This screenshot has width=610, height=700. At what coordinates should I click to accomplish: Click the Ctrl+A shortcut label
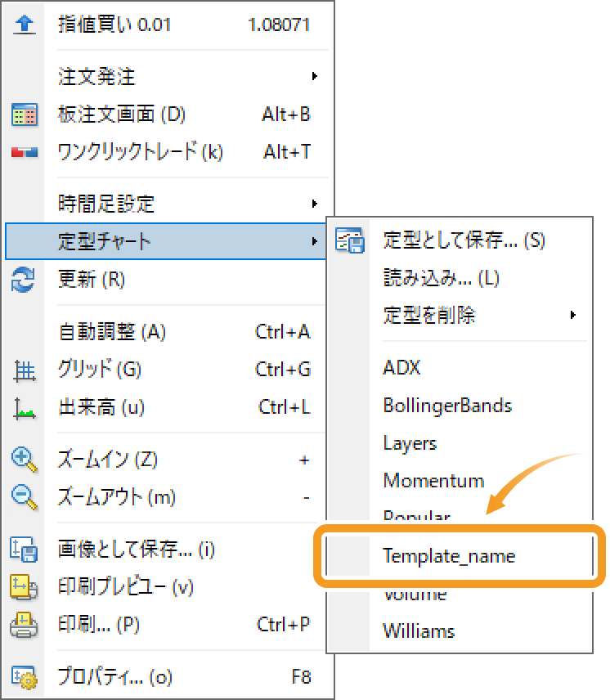coord(283,332)
